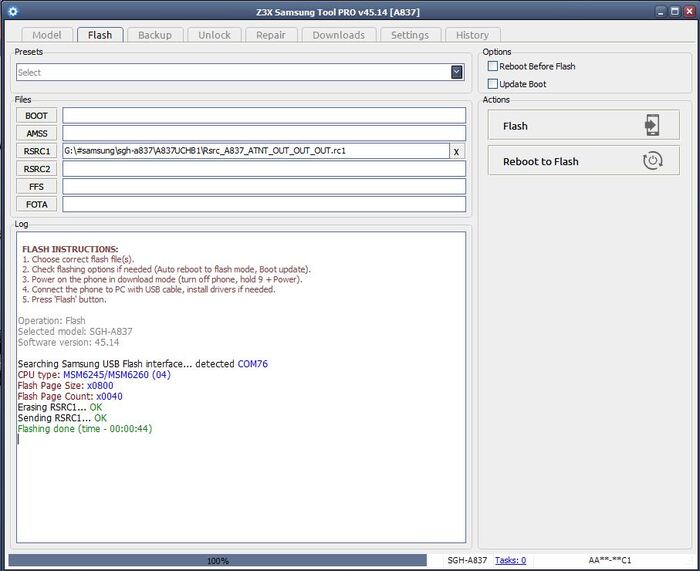Minimize the Z3X Samsung Tool window
Viewport: 700px width, 571px height.
[660, 12]
